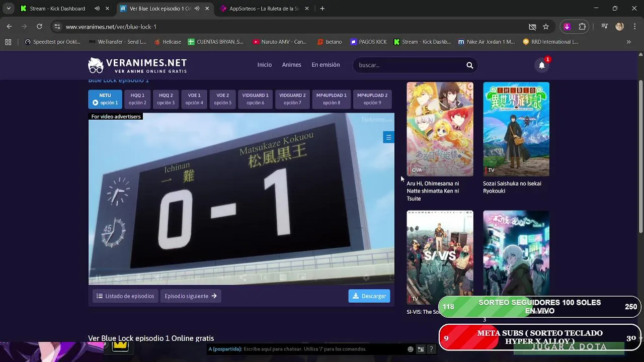Select VIDGUARD 2 opción 7 server
Screen dimensions: 644x362
pyautogui.click(x=292, y=99)
